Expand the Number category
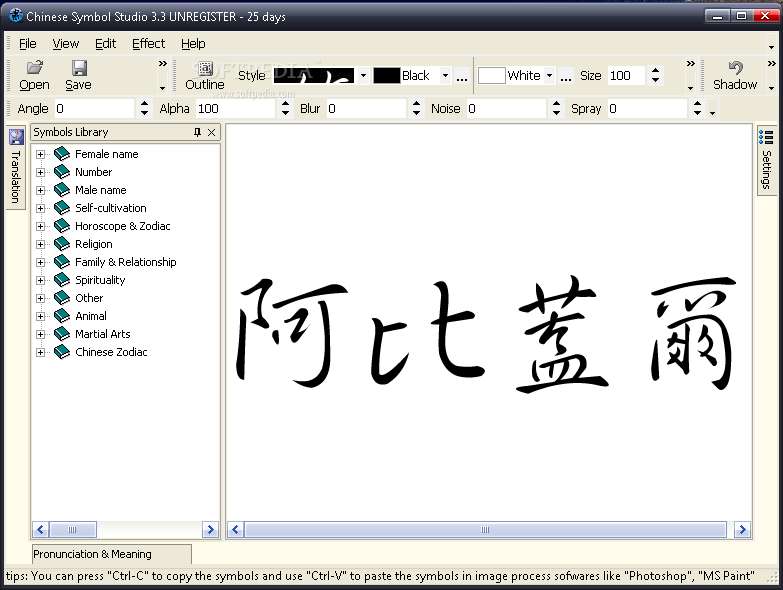Viewport: 783px width, 590px height. [40, 172]
